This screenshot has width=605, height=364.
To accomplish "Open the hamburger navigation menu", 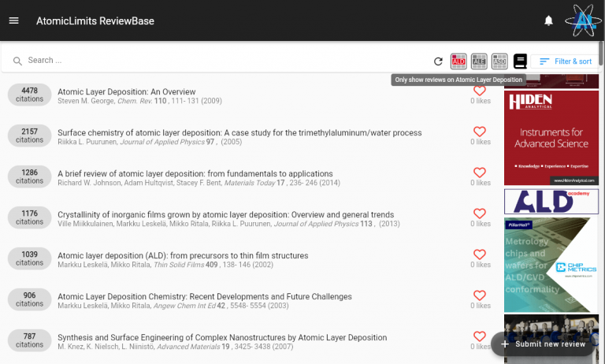I will 14,20.
